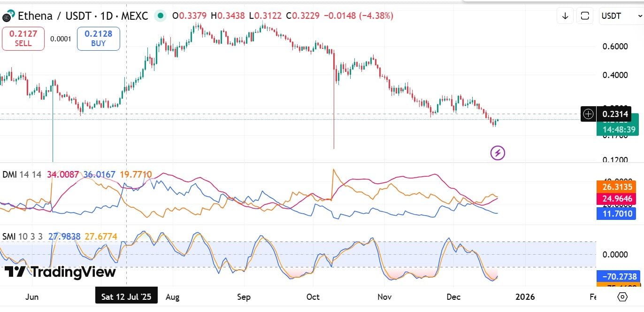
Task: Click the blue 11.7010 DMI value label
Action: (x=617, y=214)
